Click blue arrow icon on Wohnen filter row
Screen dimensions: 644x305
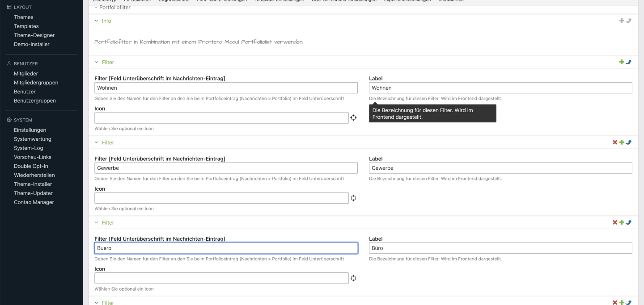point(628,62)
